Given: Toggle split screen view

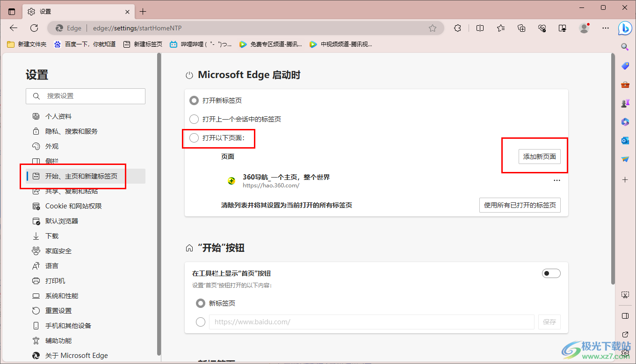Looking at the screenshot, I should [x=480, y=28].
